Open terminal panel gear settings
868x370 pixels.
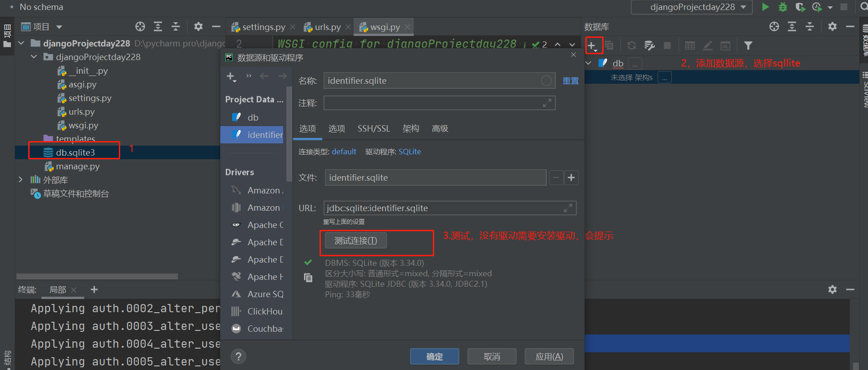(x=832, y=289)
